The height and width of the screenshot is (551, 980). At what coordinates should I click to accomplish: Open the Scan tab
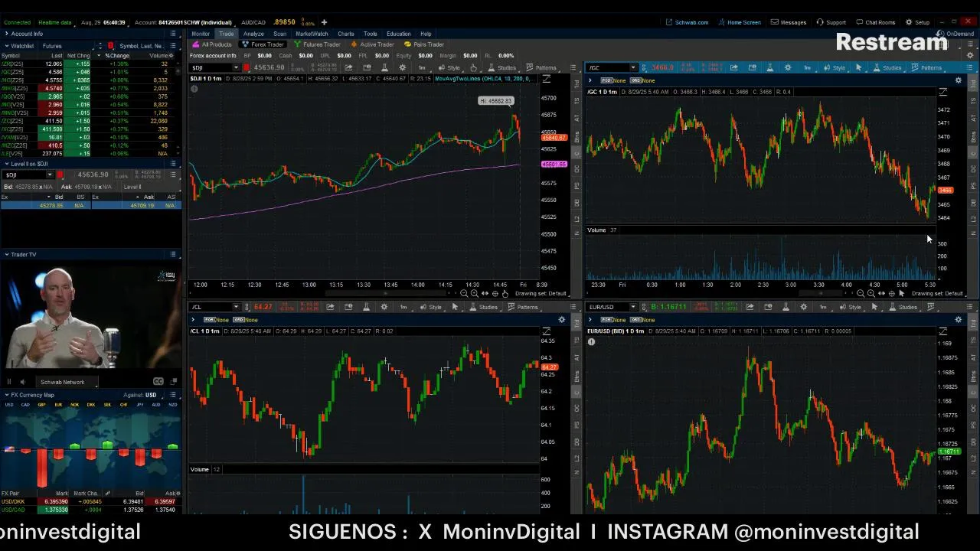(279, 34)
